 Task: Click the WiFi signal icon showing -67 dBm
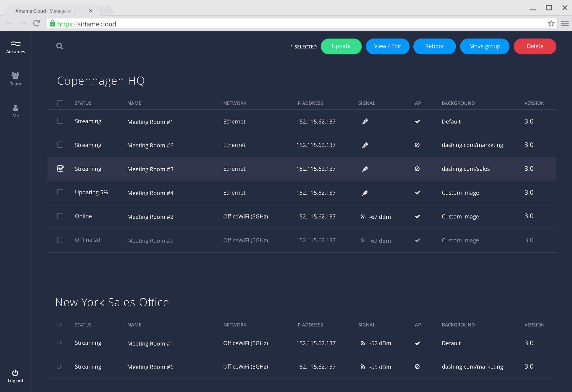pos(363,216)
